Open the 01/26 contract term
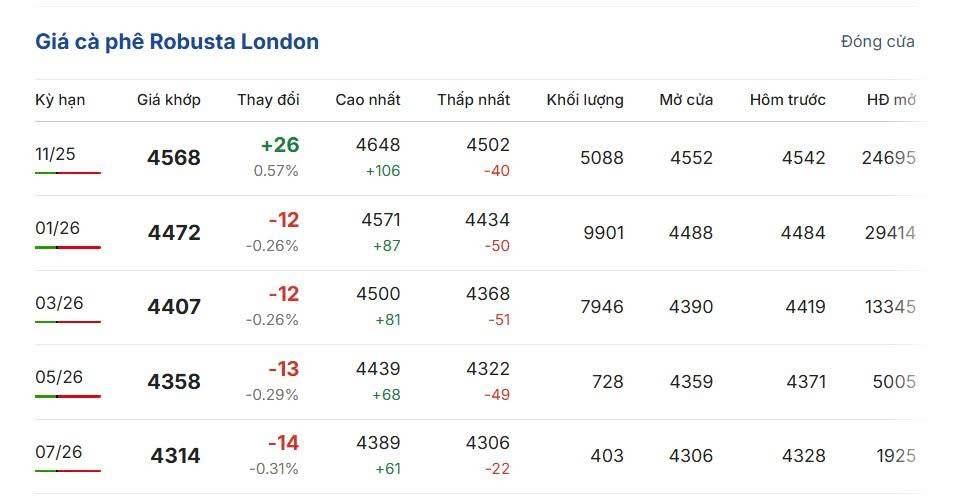Image resolution: width=954 pixels, height=497 pixels. (x=57, y=228)
